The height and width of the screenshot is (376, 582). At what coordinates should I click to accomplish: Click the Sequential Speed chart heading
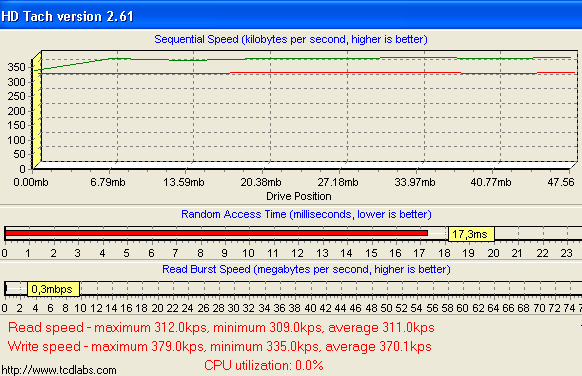click(291, 39)
